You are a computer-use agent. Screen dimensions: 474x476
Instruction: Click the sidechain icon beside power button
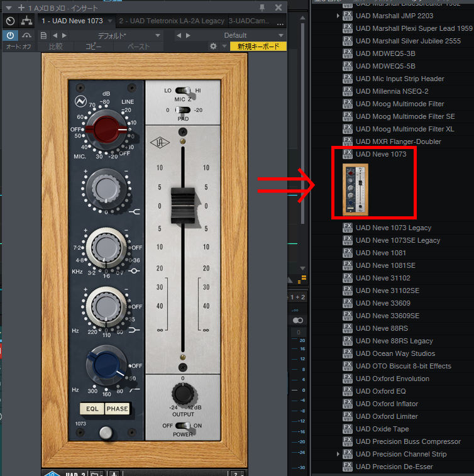pyautogui.click(x=26, y=36)
